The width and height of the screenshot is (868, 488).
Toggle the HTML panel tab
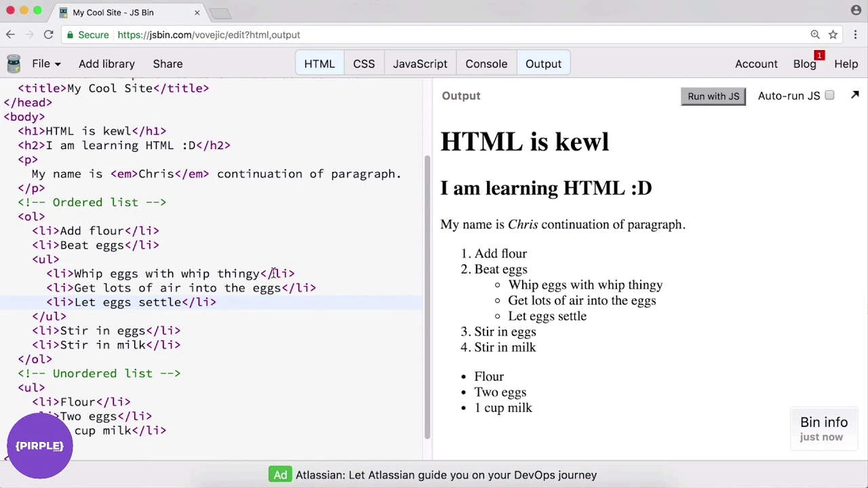click(319, 64)
